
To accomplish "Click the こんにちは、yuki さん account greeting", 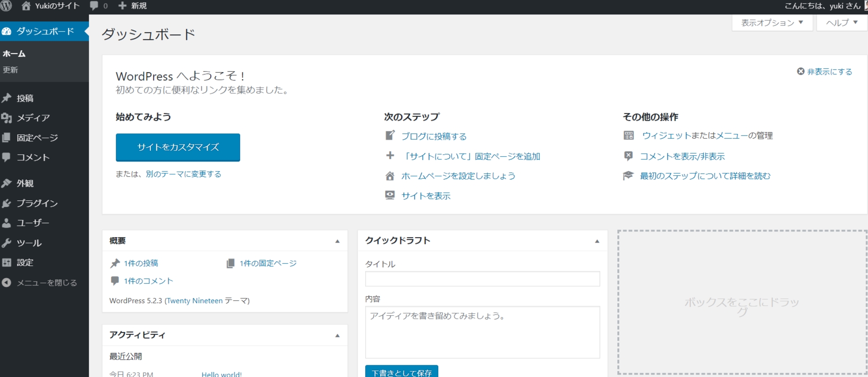I will [x=822, y=6].
